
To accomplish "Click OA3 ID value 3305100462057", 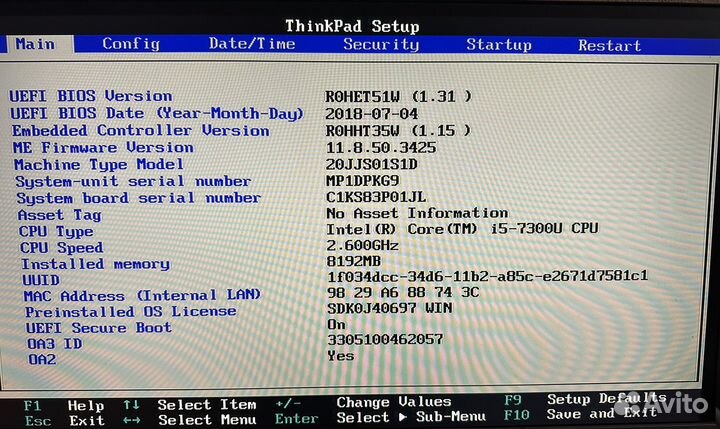I will [x=385, y=339].
